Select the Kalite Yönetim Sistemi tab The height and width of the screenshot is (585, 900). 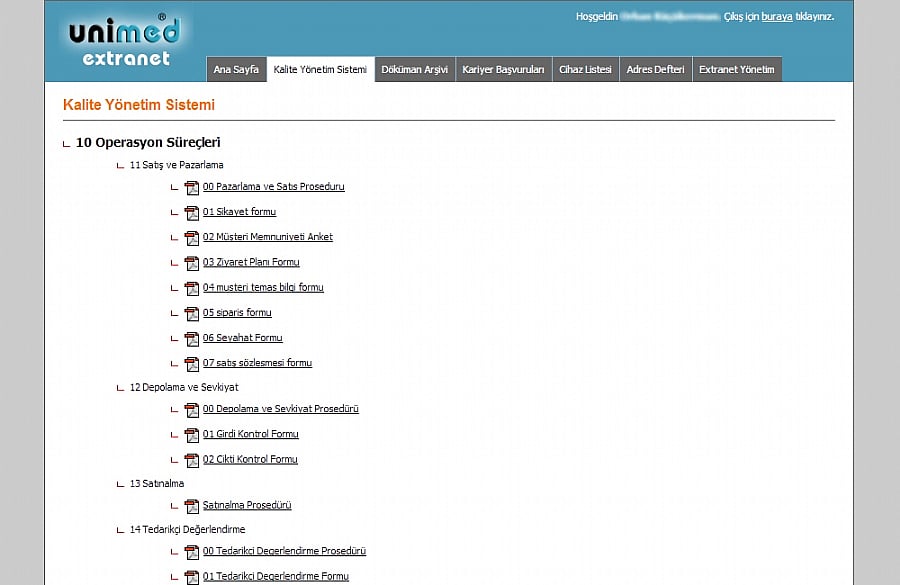(x=320, y=69)
